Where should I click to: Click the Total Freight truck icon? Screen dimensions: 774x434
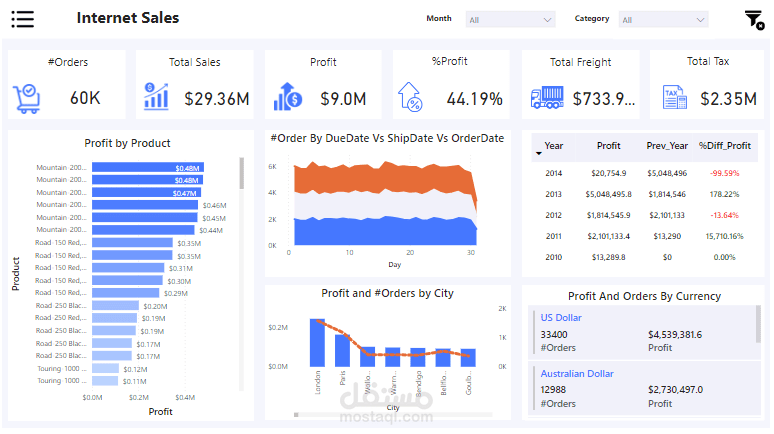pyautogui.click(x=547, y=97)
